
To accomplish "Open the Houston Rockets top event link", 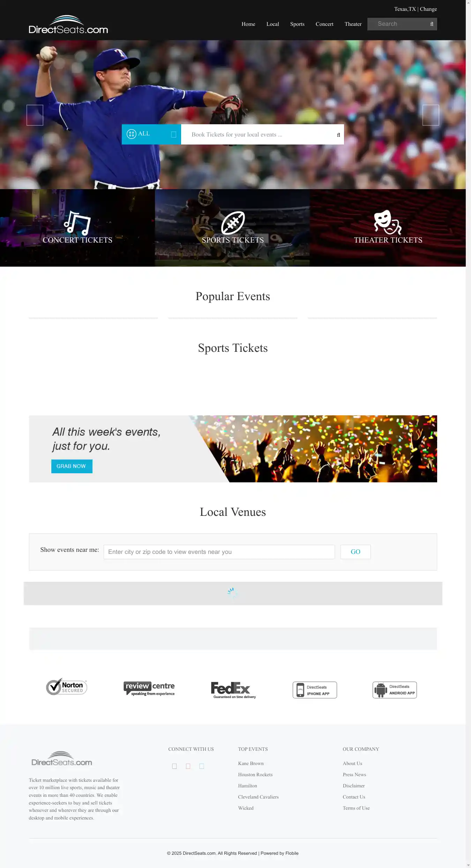I will click(x=255, y=774).
